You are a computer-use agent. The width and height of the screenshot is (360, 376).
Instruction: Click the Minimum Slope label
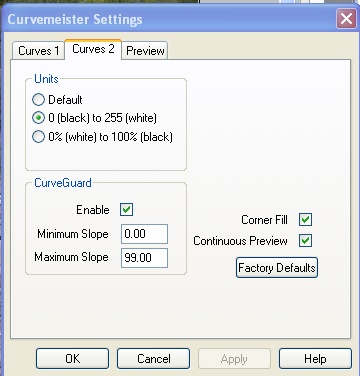tap(73, 234)
